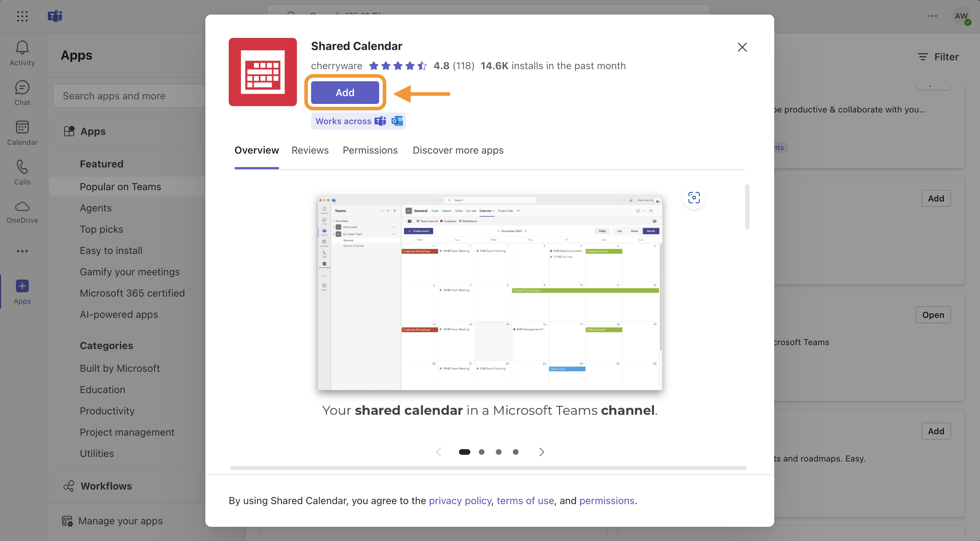
Task: Click Add to install Shared Calendar
Action: (x=345, y=92)
